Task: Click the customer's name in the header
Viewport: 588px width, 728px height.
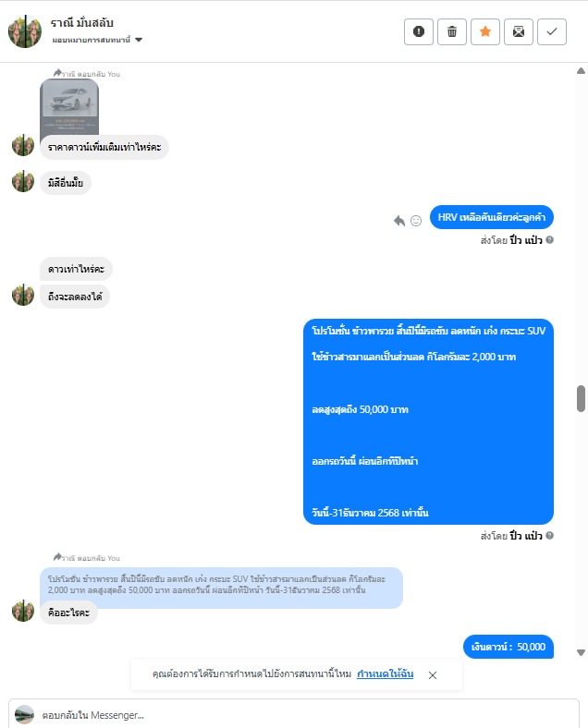Action: coord(81,23)
